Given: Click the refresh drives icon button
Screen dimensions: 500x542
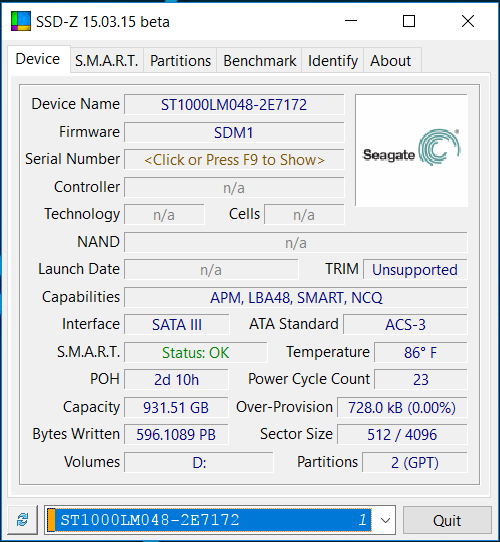Looking at the screenshot, I should point(23,520).
